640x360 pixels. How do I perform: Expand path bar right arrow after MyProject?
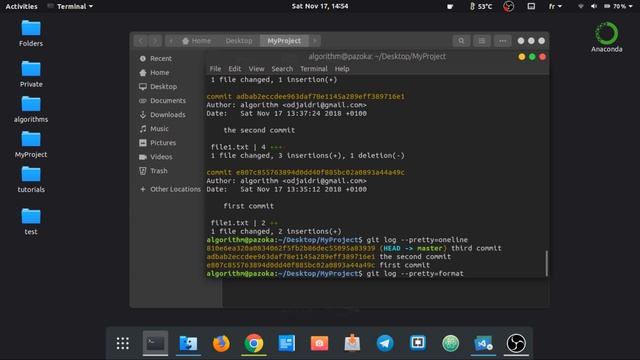[314, 41]
